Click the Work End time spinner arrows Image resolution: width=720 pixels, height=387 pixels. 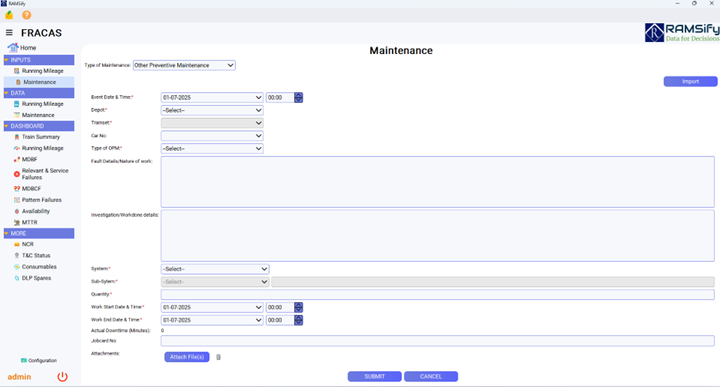[x=298, y=320]
